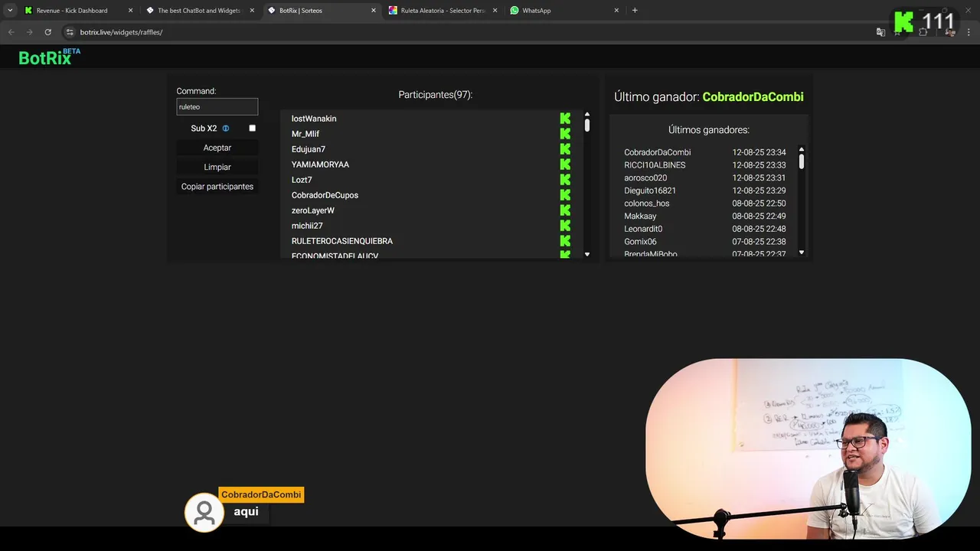Select participant CobradorDeCupos
The image size is (980, 551).
point(325,195)
